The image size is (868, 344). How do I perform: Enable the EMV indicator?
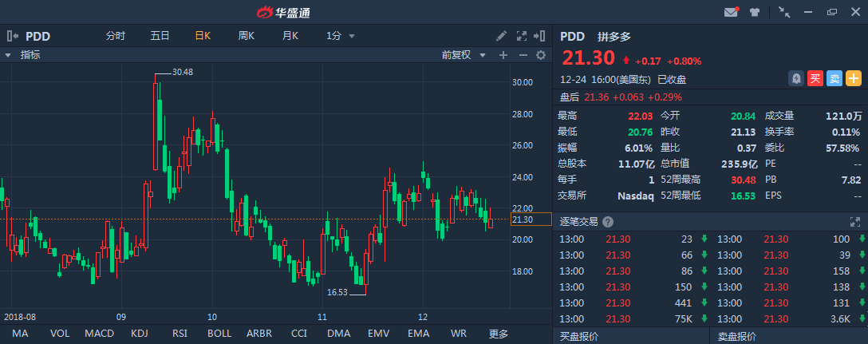(x=379, y=334)
